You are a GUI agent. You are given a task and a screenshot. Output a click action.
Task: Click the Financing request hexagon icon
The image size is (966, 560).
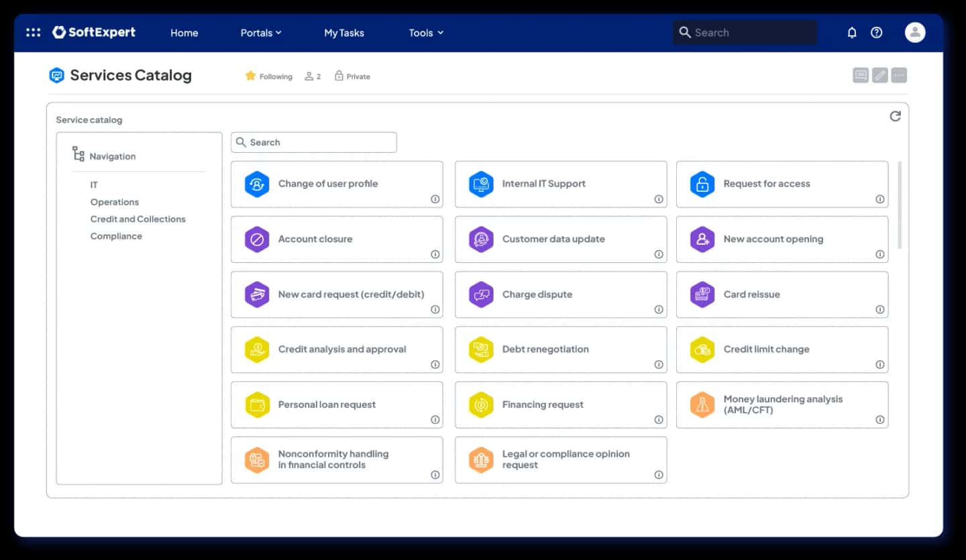[x=481, y=404]
